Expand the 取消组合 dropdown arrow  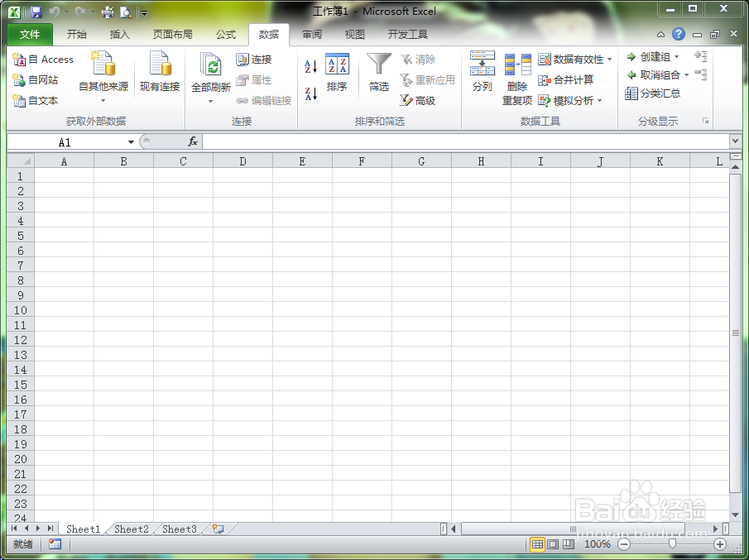pyautogui.click(x=686, y=75)
